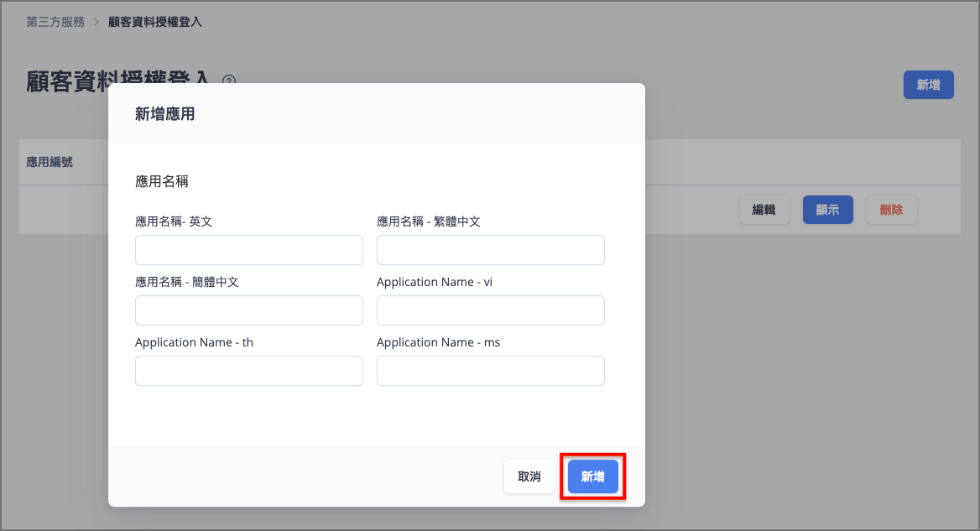Click the 新增應用 dialog title text
The image size is (980, 531).
pyautogui.click(x=165, y=114)
